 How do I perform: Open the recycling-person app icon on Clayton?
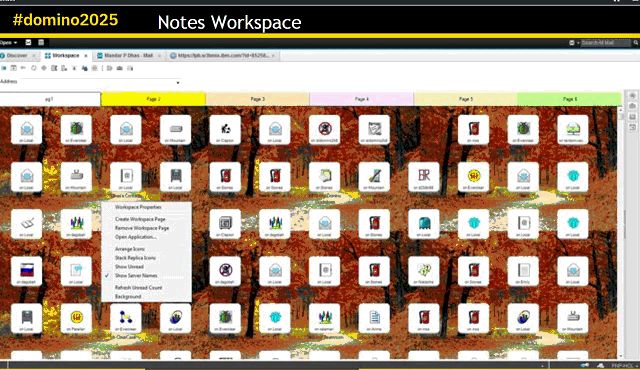225,130
